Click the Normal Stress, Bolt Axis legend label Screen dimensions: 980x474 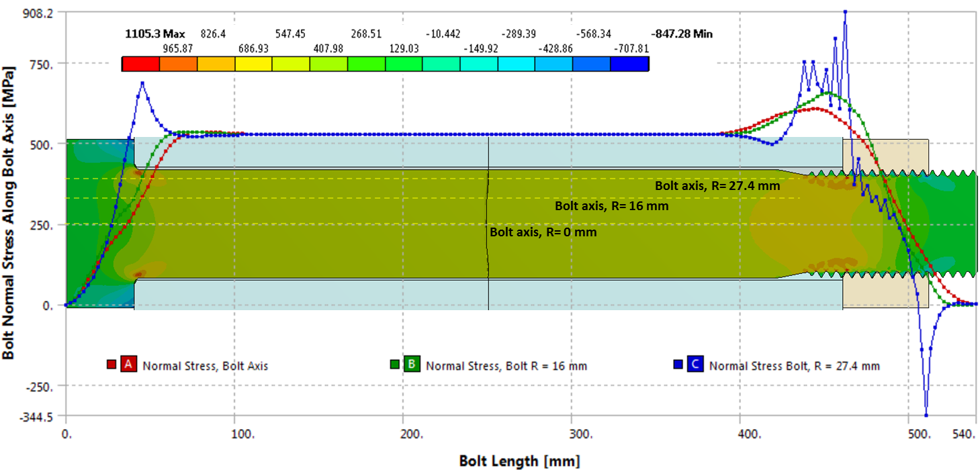[x=206, y=366]
